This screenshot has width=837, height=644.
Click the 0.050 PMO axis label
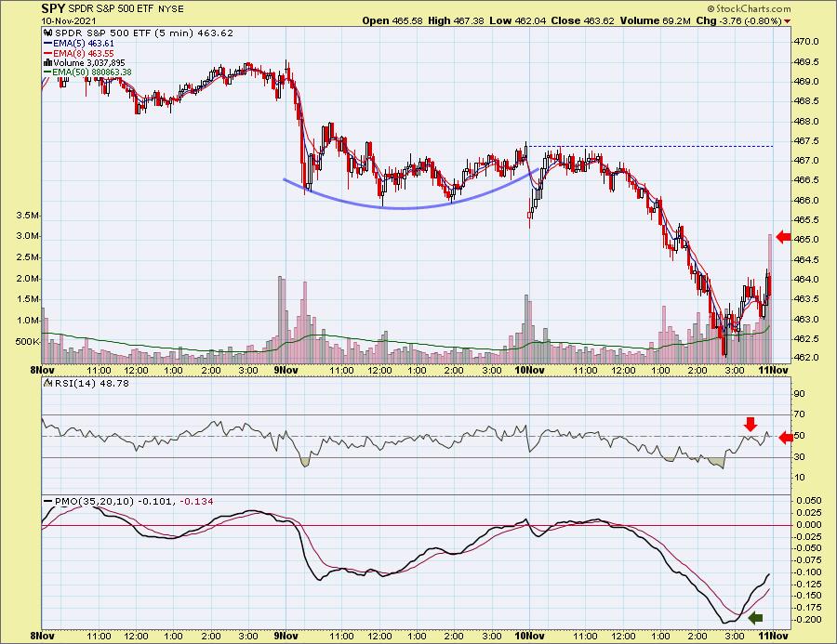pyautogui.click(x=809, y=501)
